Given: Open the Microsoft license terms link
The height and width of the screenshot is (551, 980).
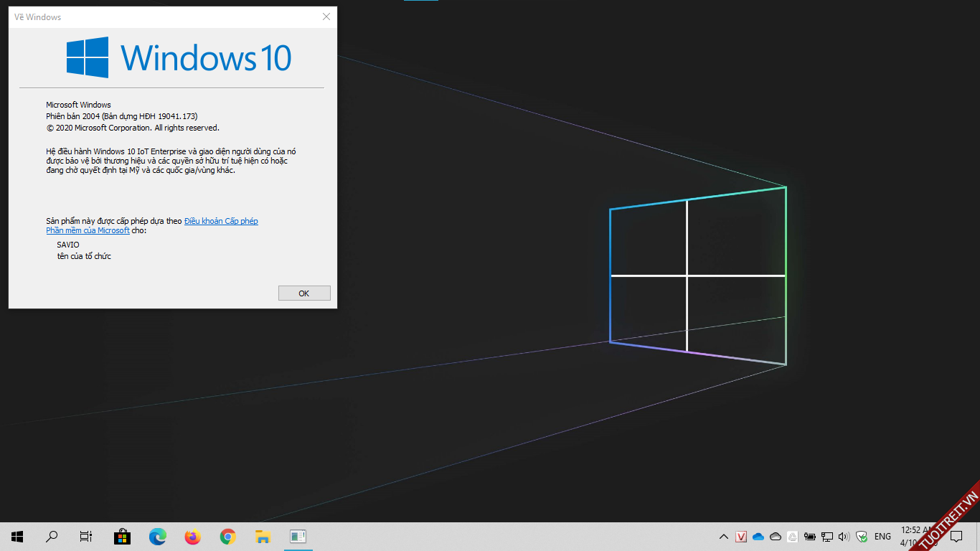Looking at the screenshot, I should coord(221,221).
